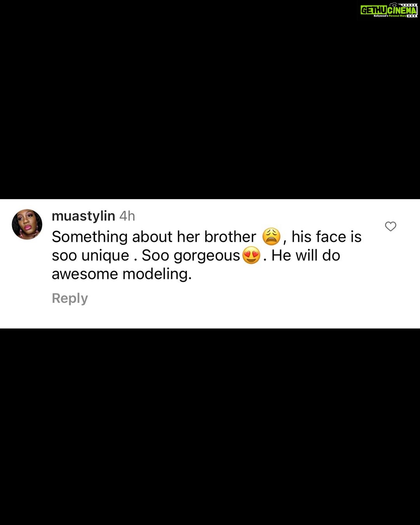Click the camera icon atop the GethuCinema logo
The height and width of the screenshot is (525, 420).
coord(393,5)
